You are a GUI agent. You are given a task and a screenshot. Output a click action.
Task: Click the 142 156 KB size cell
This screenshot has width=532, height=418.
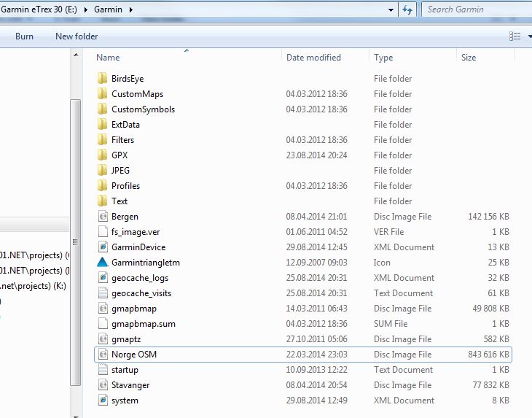coord(488,217)
